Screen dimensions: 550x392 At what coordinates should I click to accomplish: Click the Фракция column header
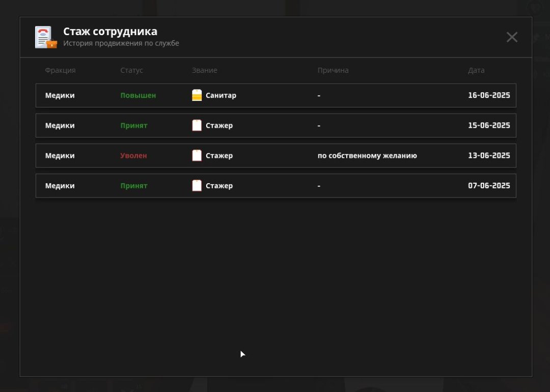(60, 70)
